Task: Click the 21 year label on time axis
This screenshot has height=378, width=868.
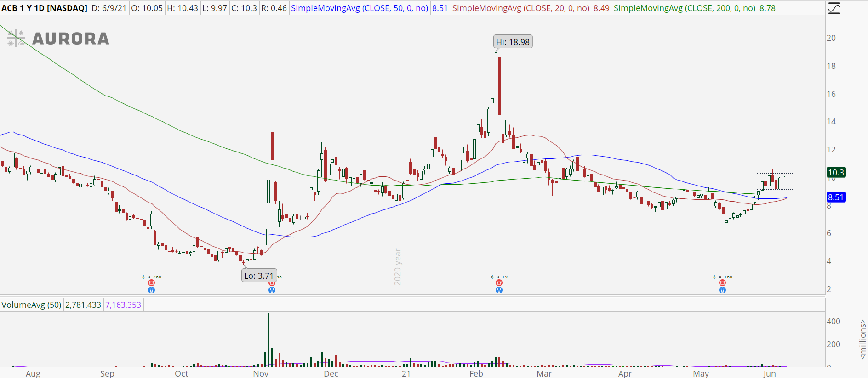Action: pyautogui.click(x=406, y=373)
